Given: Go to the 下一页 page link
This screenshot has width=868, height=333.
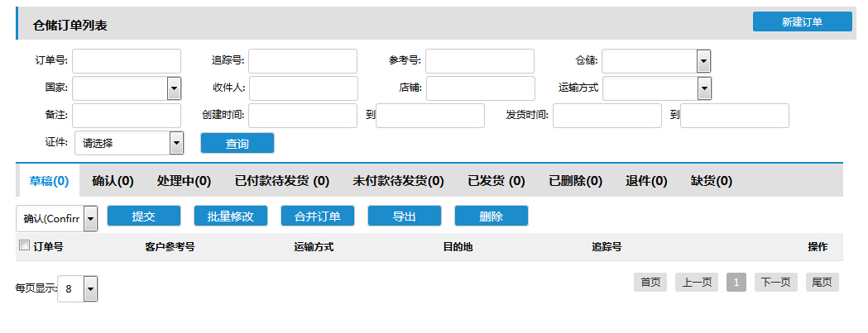Looking at the screenshot, I should (775, 282).
